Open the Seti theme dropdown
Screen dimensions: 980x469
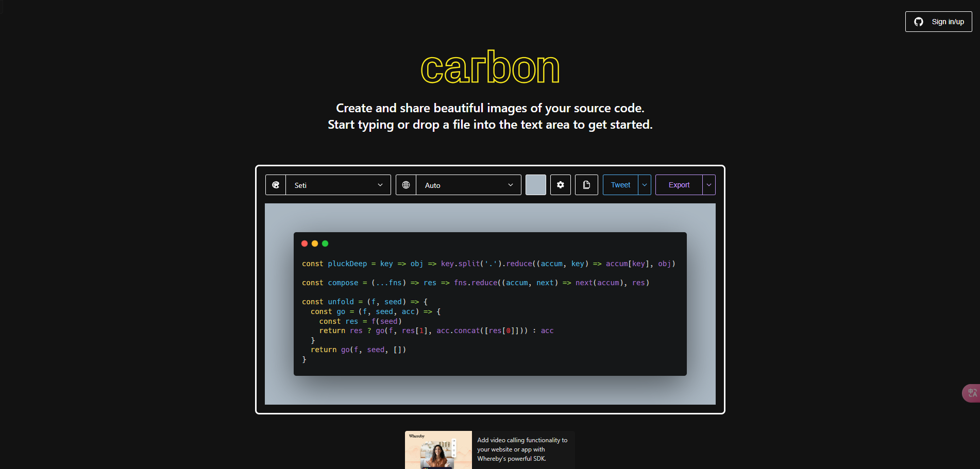pyautogui.click(x=338, y=185)
